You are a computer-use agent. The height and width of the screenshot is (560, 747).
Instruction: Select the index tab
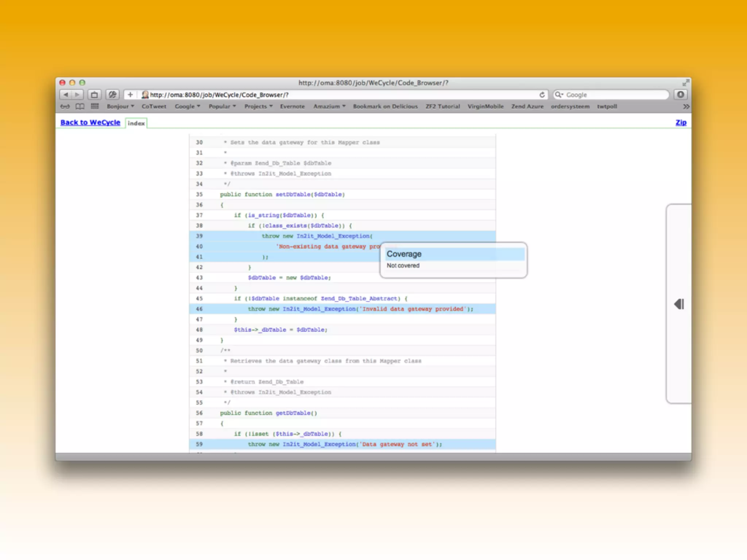pyautogui.click(x=136, y=123)
